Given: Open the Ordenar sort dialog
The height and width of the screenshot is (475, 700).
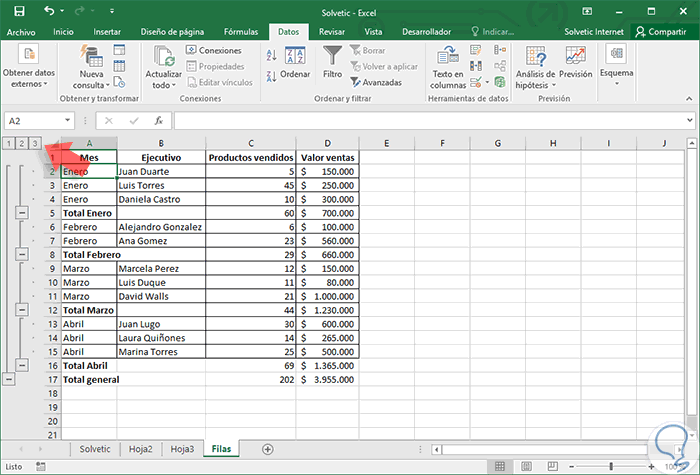Looking at the screenshot, I should (x=295, y=61).
